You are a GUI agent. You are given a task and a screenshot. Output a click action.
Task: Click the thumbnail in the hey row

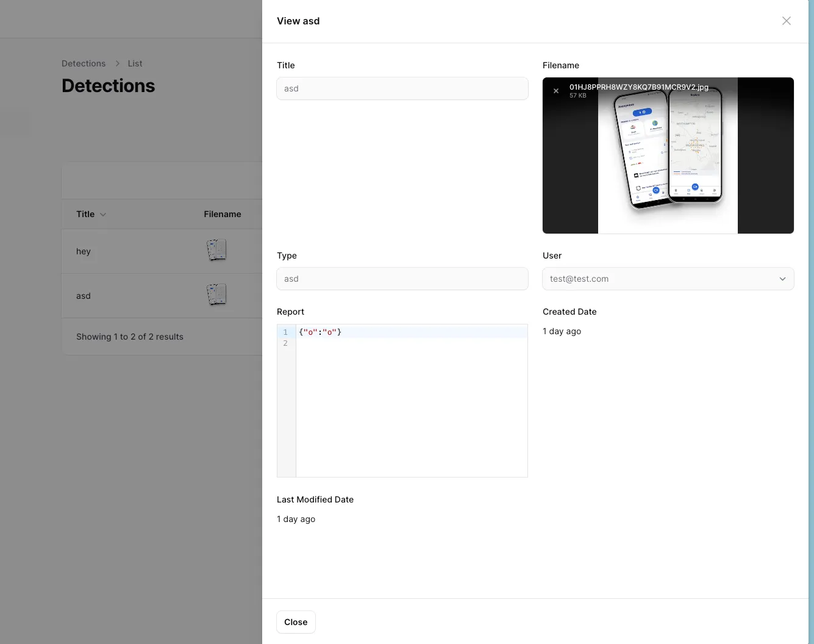tap(216, 250)
